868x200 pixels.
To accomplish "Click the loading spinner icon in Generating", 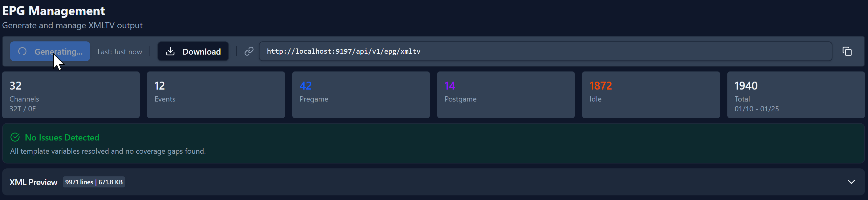I will pos(22,51).
